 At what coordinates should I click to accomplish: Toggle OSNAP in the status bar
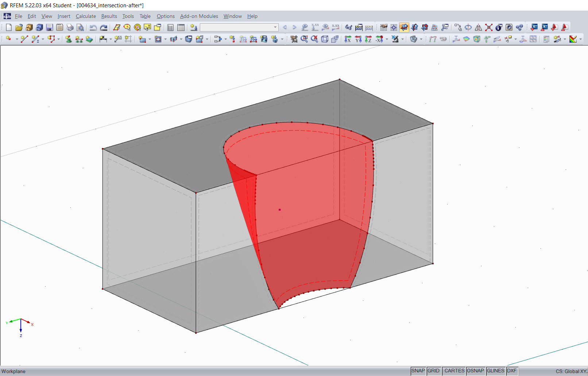click(476, 371)
